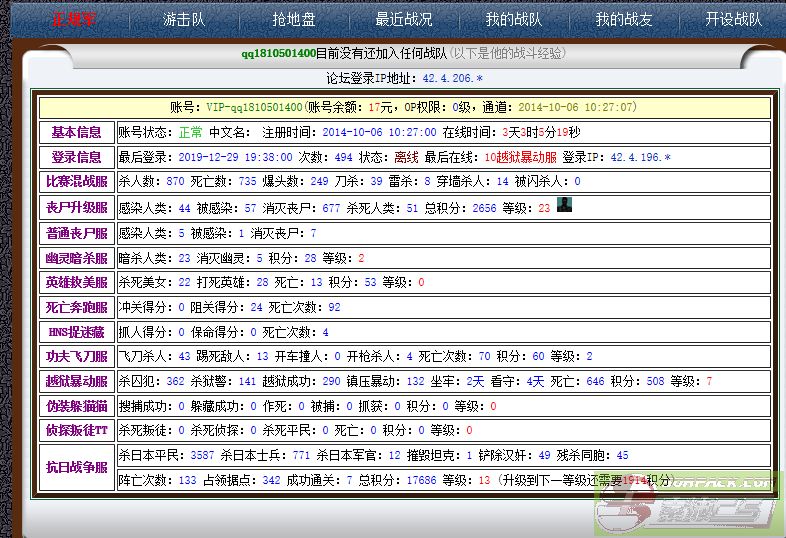Screen dimensions: 786x538
Task: Select the 抗日战争服 server label
Action: pos(75,466)
